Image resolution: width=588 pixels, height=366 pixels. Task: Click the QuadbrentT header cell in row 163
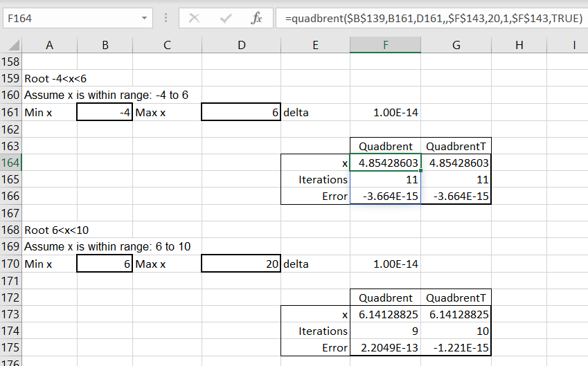point(456,146)
